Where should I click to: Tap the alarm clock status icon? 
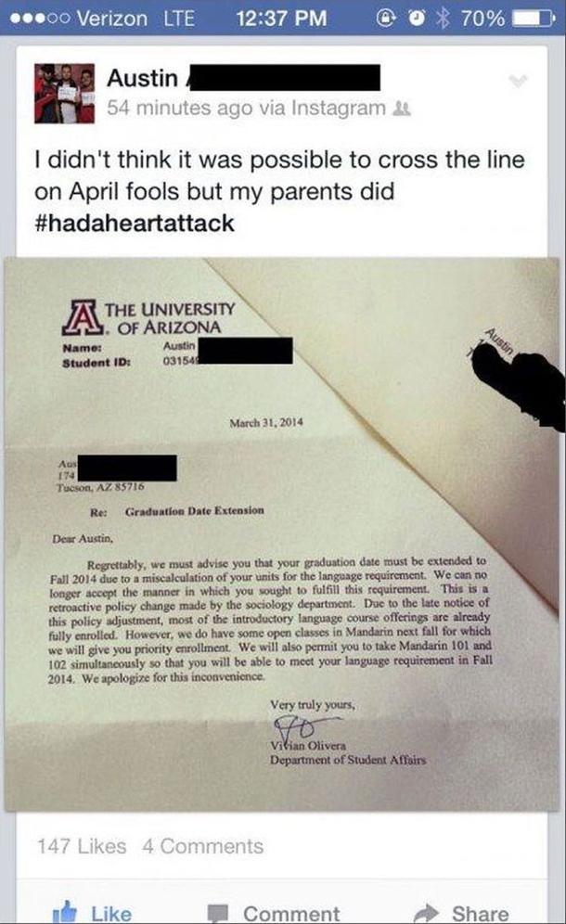pyautogui.click(x=417, y=19)
